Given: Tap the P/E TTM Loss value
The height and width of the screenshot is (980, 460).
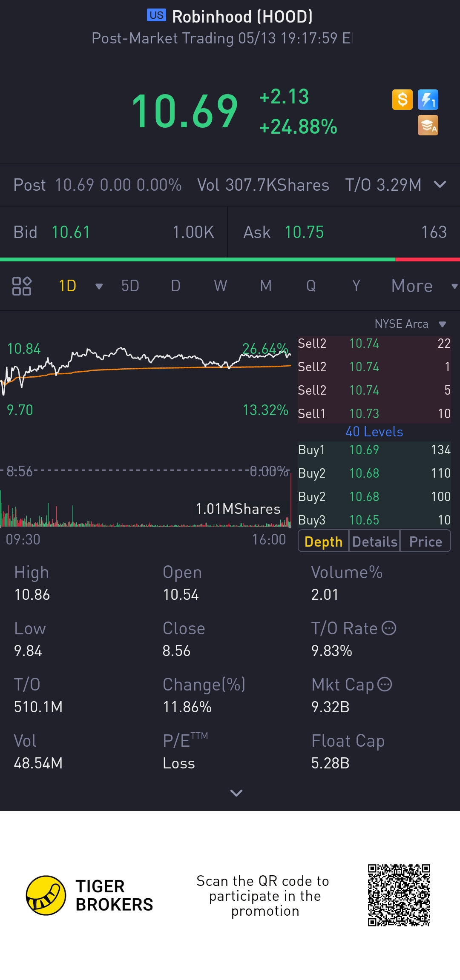Looking at the screenshot, I should [179, 763].
